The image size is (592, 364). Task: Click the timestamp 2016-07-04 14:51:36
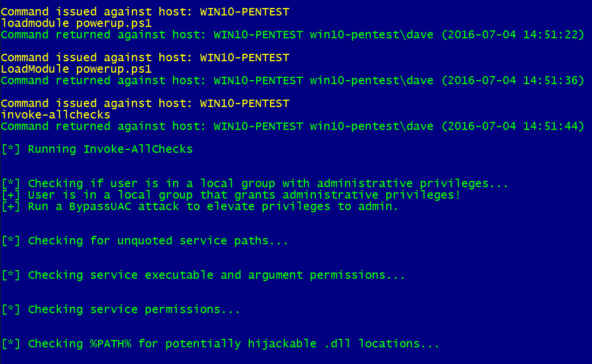pos(513,80)
